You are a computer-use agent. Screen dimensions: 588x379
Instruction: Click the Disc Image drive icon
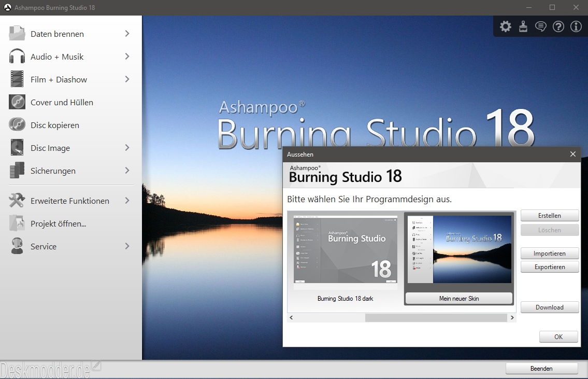17,147
